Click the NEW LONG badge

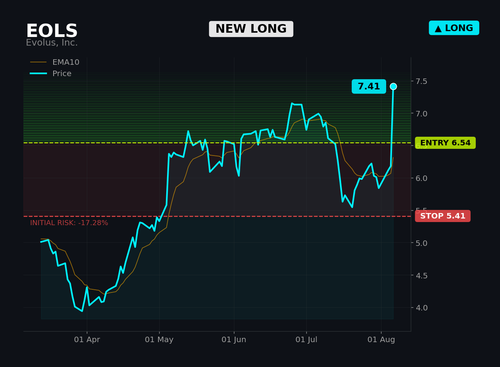tap(251, 29)
